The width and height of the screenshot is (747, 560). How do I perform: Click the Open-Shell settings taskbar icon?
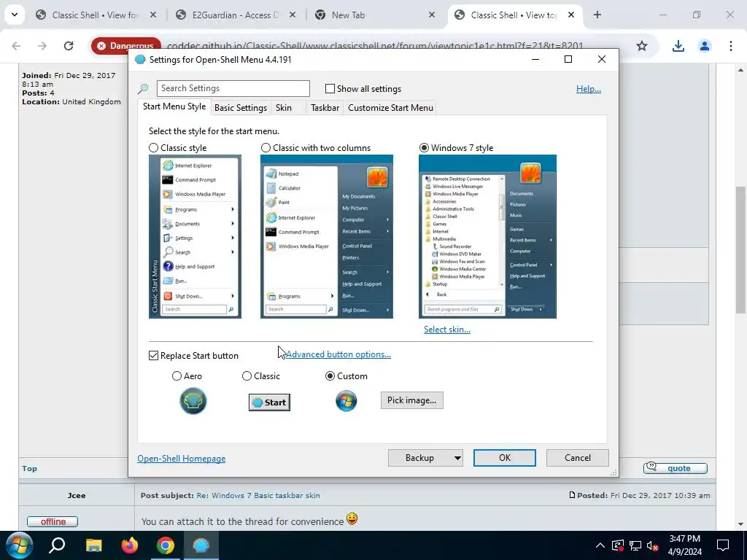click(x=201, y=545)
